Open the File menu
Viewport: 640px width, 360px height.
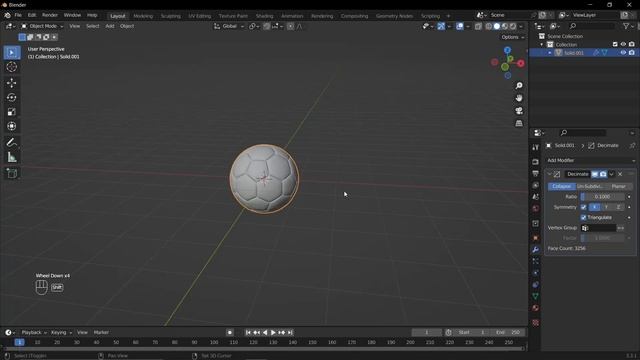tap(18, 15)
